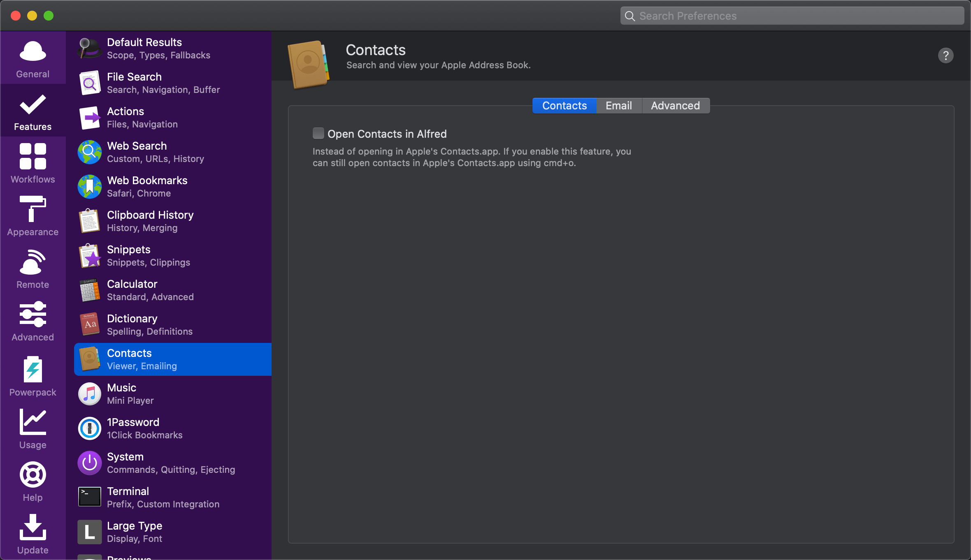The height and width of the screenshot is (560, 971).
Task: Click the 1Password icon
Action: click(x=90, y=428)
